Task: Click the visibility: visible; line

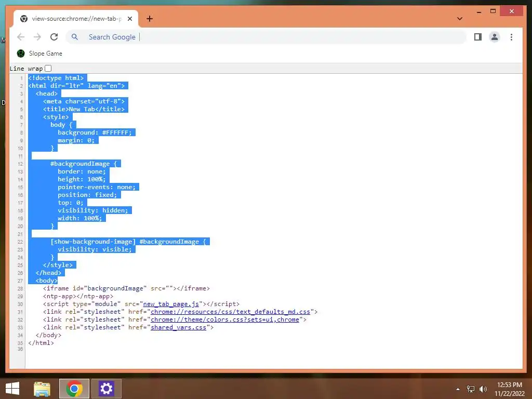Action: [x=95, y=249]
